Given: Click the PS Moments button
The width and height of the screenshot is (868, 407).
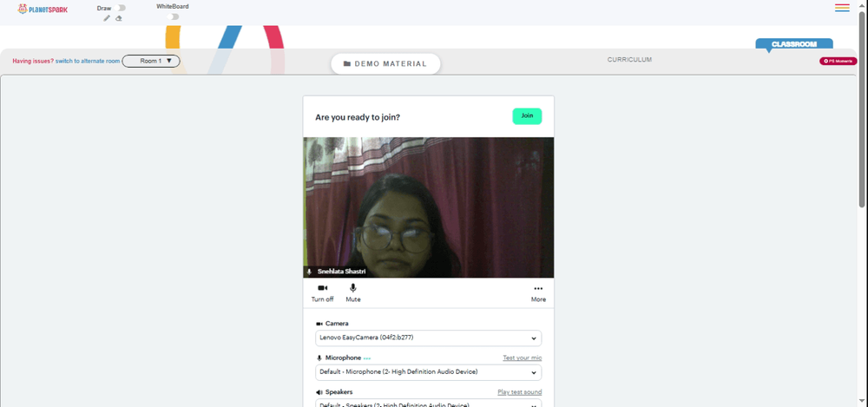Looking at the screenshot, I should pos(838,61).
